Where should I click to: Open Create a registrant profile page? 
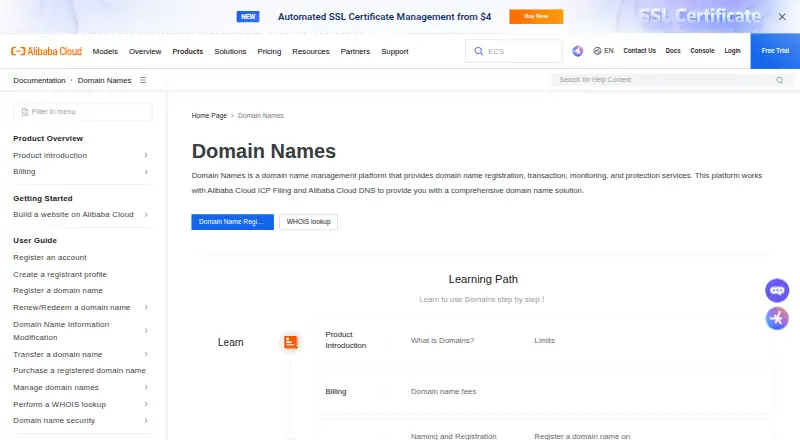pyautogui.click(x=60, y=275)
